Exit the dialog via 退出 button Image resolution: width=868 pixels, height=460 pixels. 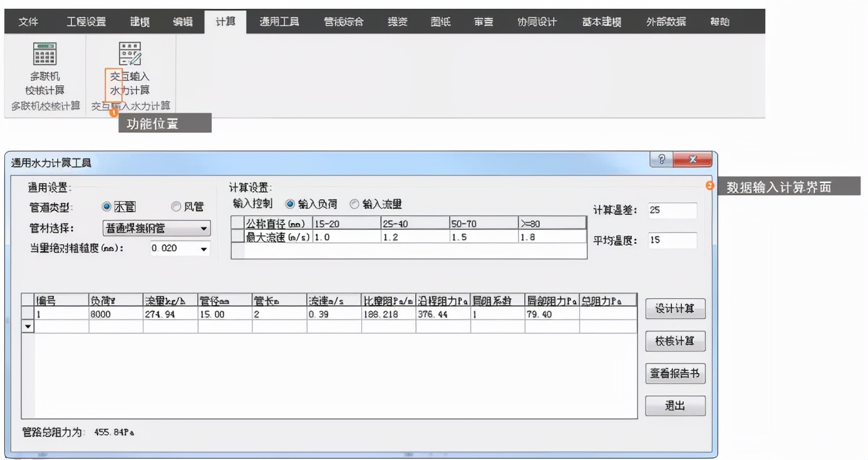[x=674, y=404]
